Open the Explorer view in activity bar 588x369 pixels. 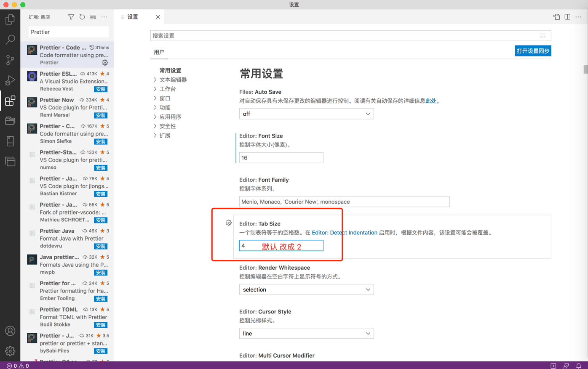(x=10, y=19)
